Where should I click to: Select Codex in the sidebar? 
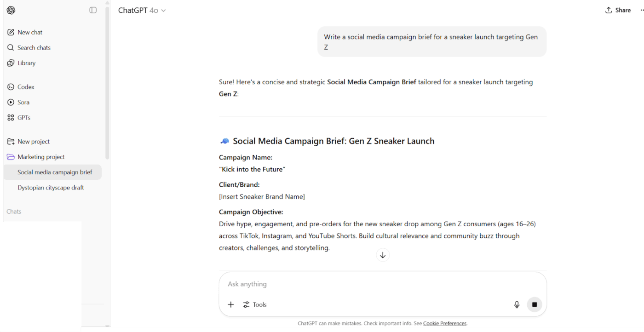click(x=25, y=86)
